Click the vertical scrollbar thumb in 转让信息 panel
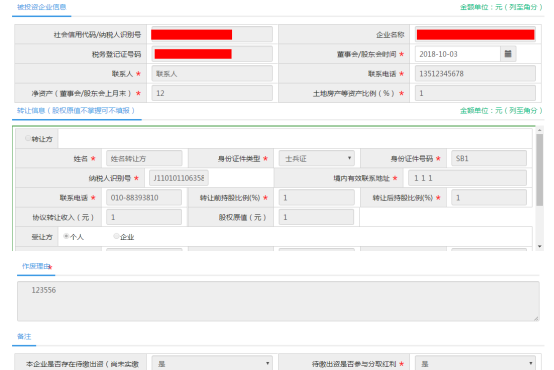This screenshot has height=370, width=554. 540,170
